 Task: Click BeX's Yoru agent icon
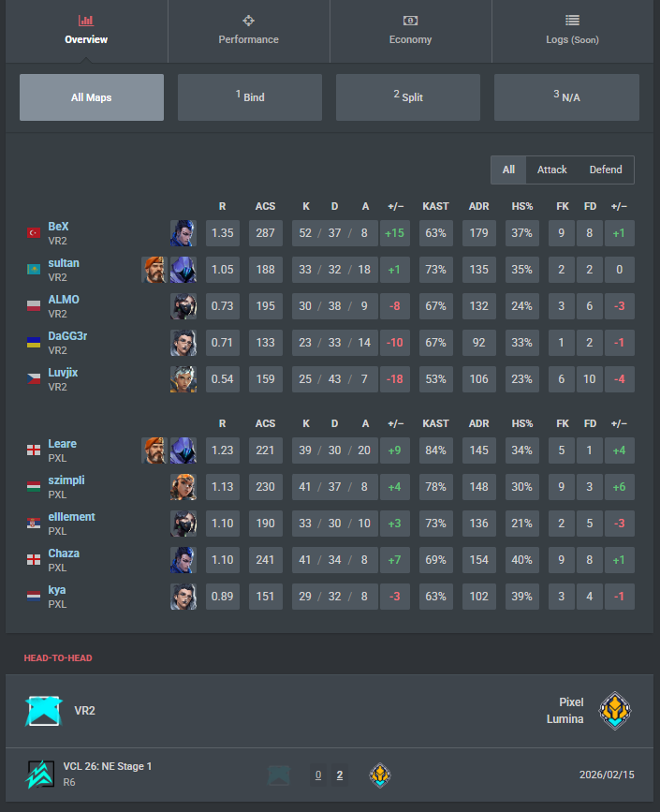coord(183,233)
